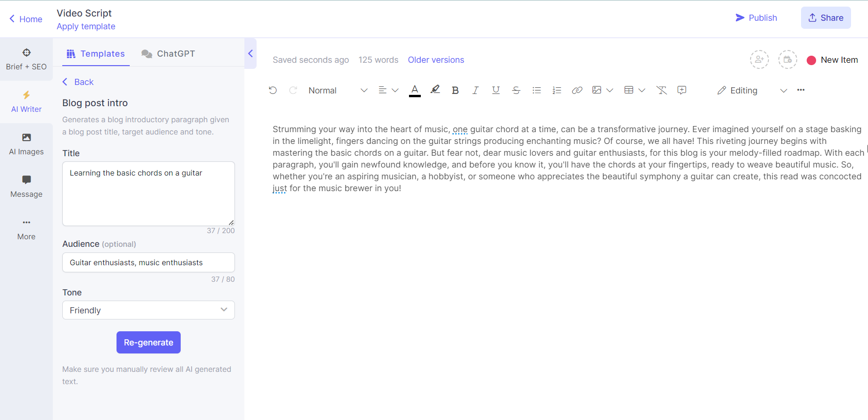This screenshot has height=420, width=868.
Task: Click the Audience input field
Action: pos(149,262)
